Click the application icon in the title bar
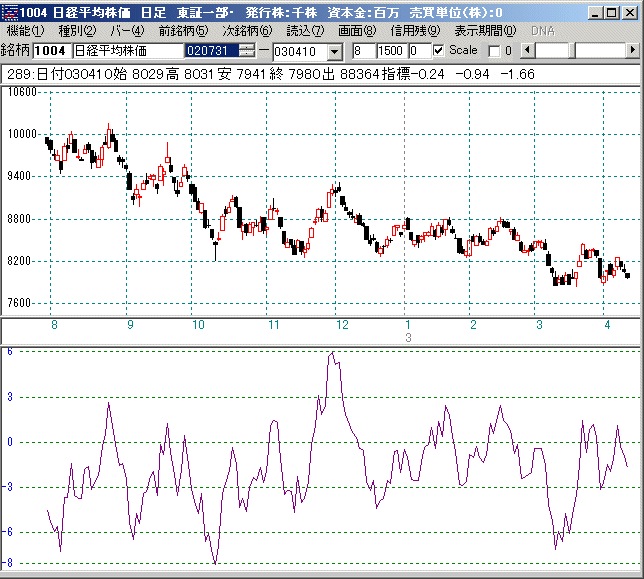The image size is (644, 579). coord(9,11)
